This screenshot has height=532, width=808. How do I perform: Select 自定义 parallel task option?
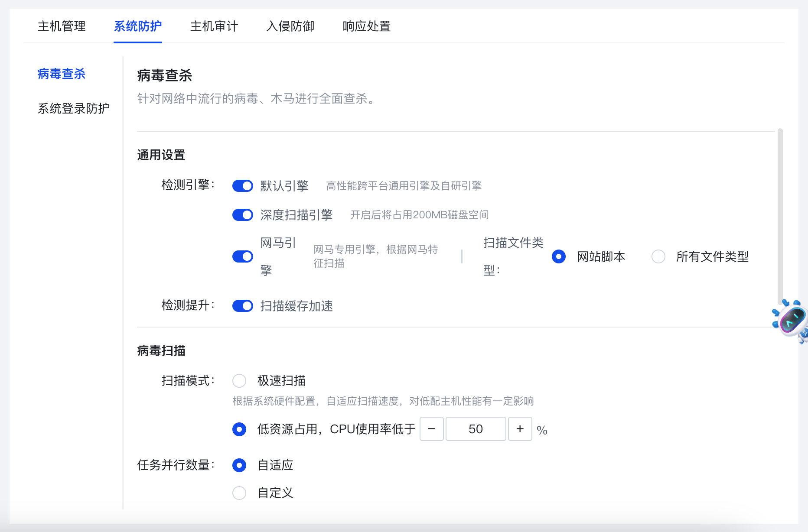[x=239, y=493]
